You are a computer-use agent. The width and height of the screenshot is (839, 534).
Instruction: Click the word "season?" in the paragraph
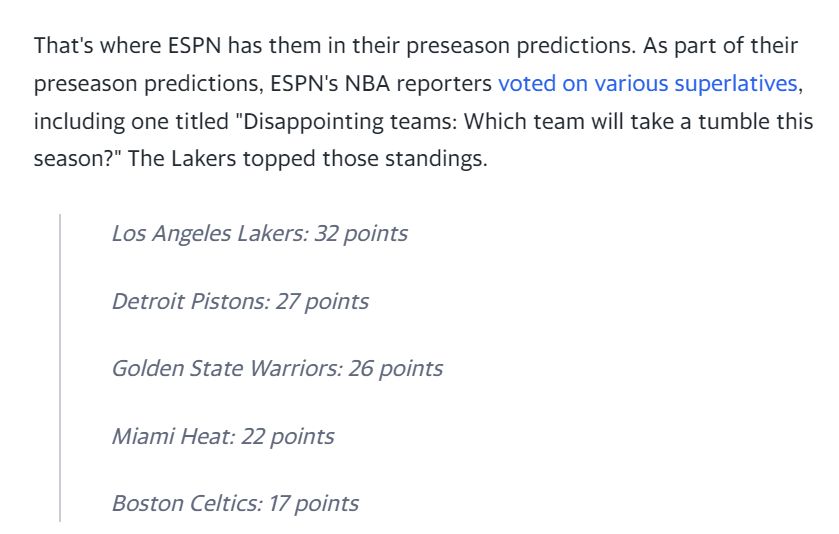(x=78, y=159)
